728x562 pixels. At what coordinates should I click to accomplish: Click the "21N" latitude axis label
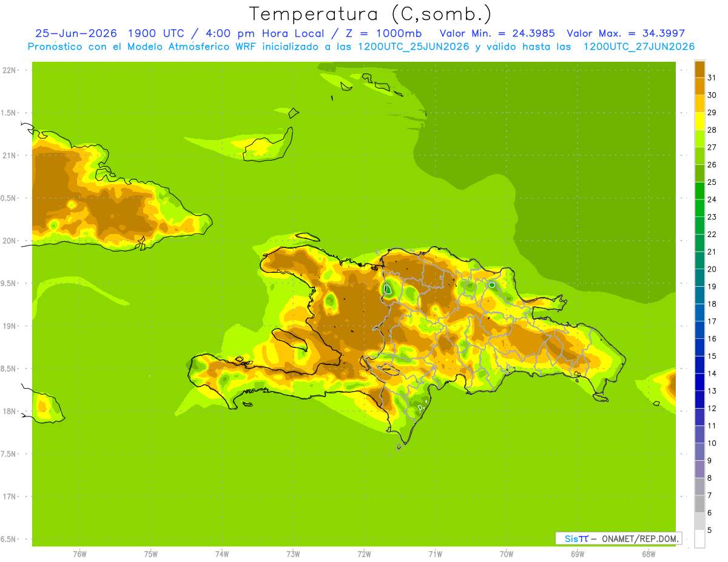tap(10, 155)
